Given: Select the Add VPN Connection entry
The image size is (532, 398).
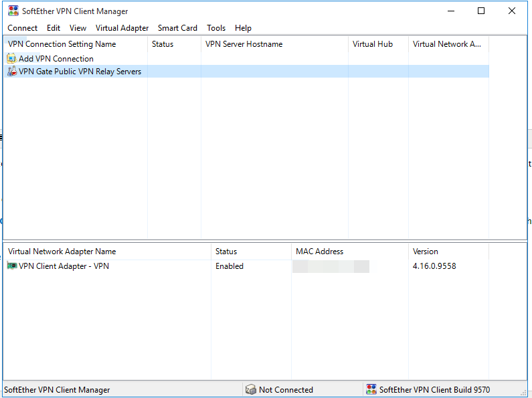Looking at the screenshot, I should pos(56,58).
